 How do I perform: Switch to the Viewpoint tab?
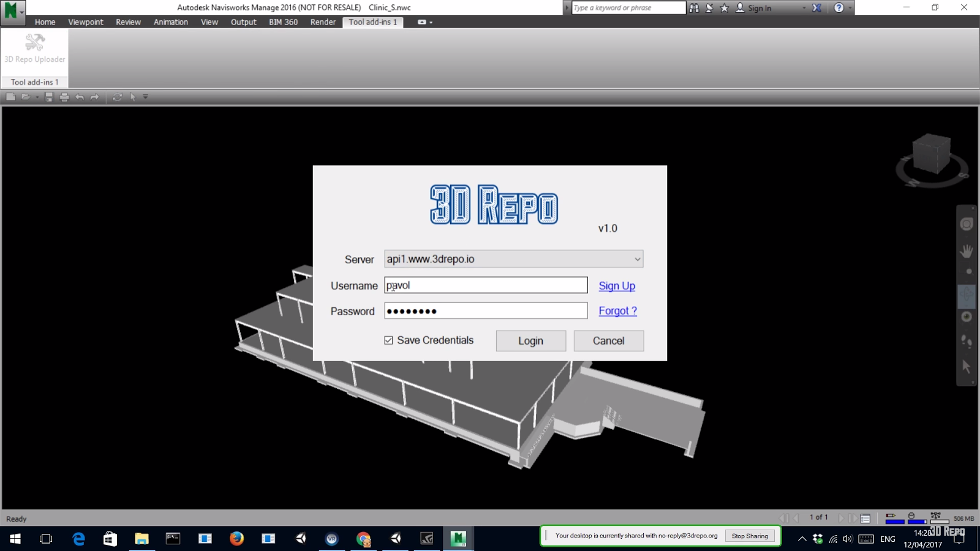(86, 22)
